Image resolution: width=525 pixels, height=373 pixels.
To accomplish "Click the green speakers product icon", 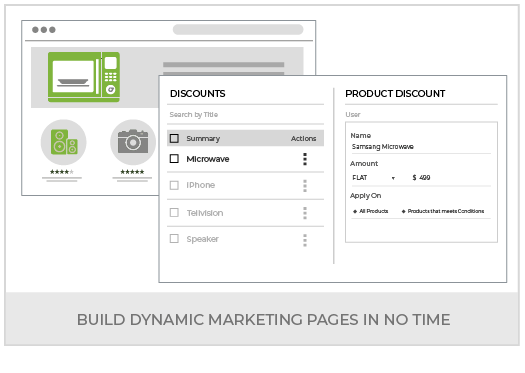I will pos(64,142).
